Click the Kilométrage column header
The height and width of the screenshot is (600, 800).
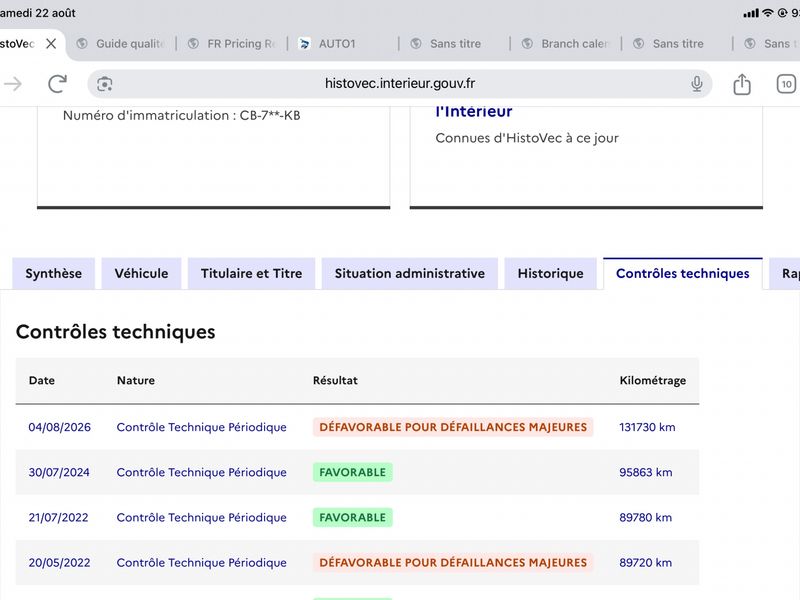tap(653, 381)
